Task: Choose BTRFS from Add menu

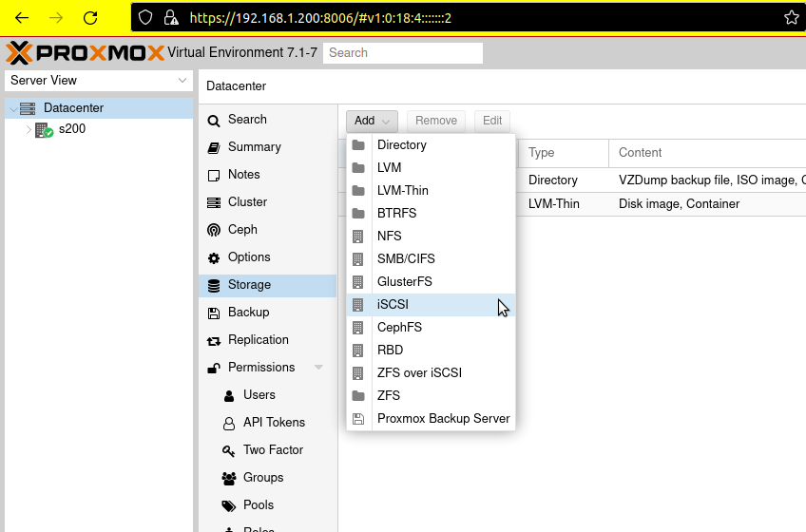Action: [x=431, y=214]
